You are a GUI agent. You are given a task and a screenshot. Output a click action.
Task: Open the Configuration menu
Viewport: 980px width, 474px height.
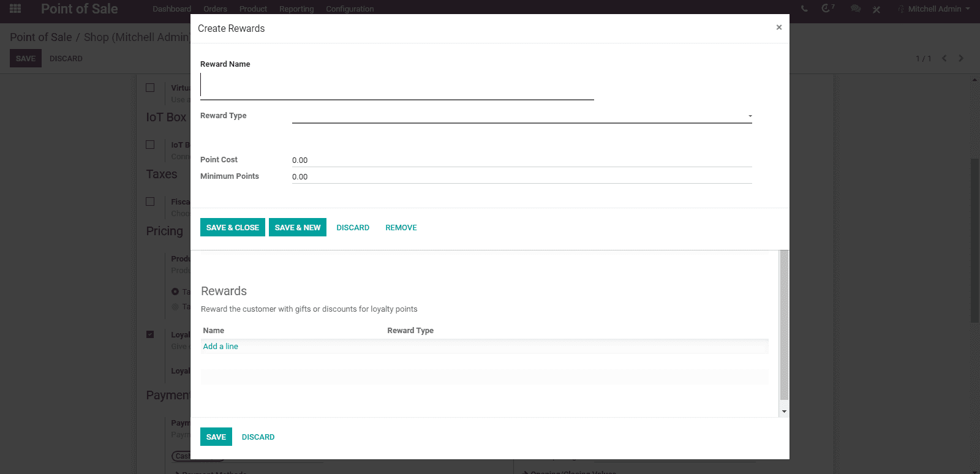(350, 9)
